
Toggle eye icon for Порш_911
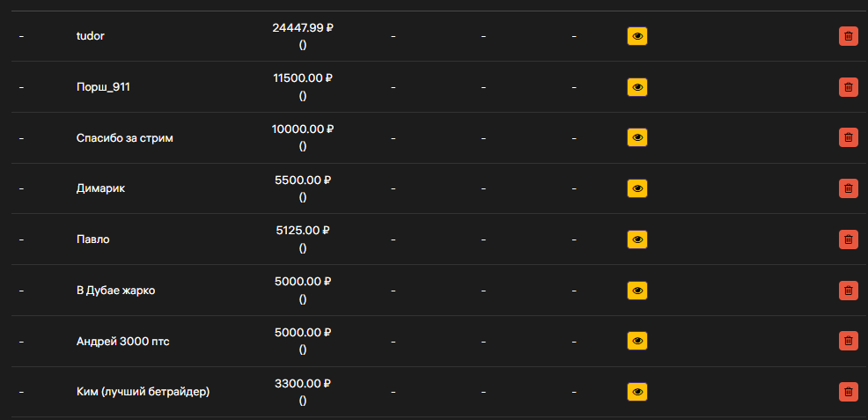pyautogui.click(x=637, y=87)
